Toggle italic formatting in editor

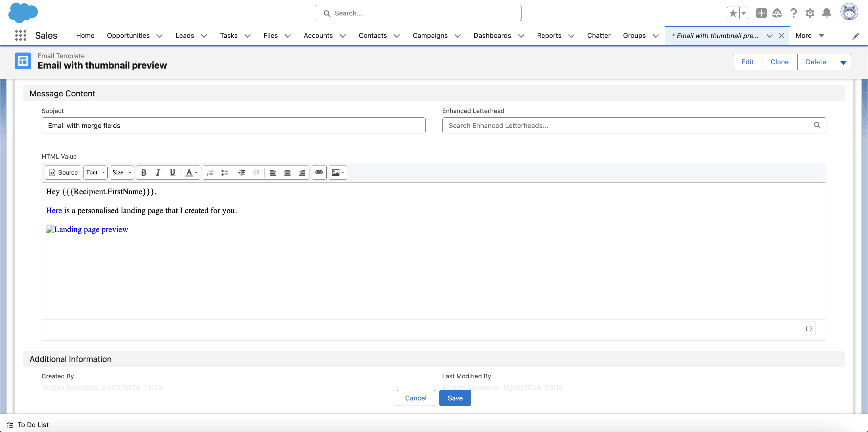(158, 172)
